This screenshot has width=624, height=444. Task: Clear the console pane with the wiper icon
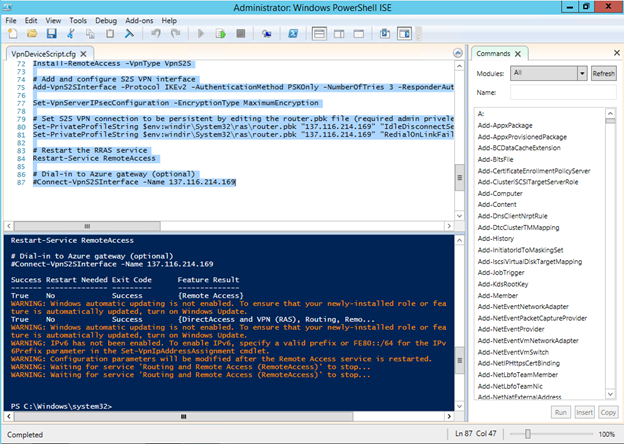pyautogui.click(x=129, y=34)
